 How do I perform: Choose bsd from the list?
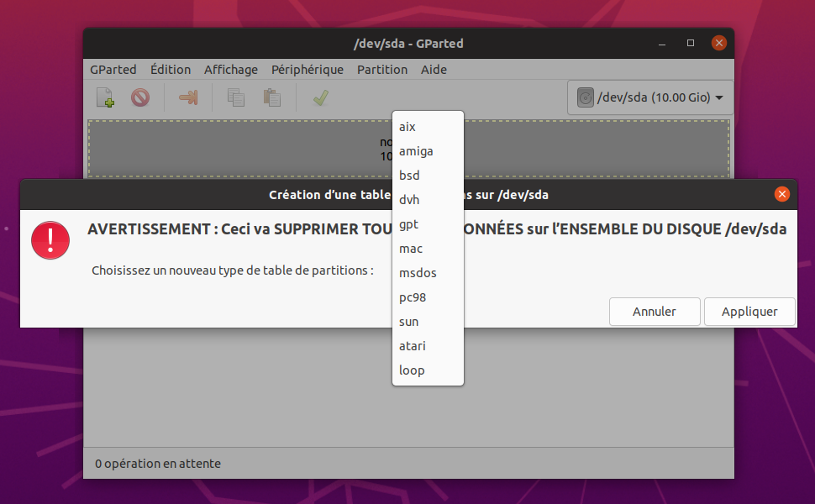(x=428, y=176)
